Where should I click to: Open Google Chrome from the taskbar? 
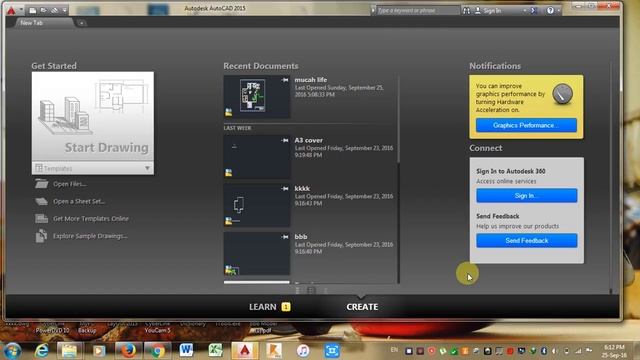157,351
